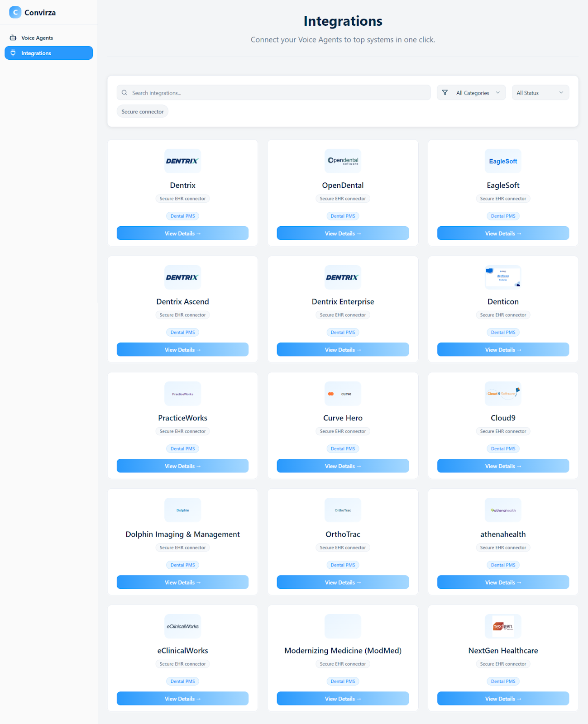The height and width of the screenshot is (724, 588).
Task: Click the athenahealth logo icon
Action: pos(503,510)
